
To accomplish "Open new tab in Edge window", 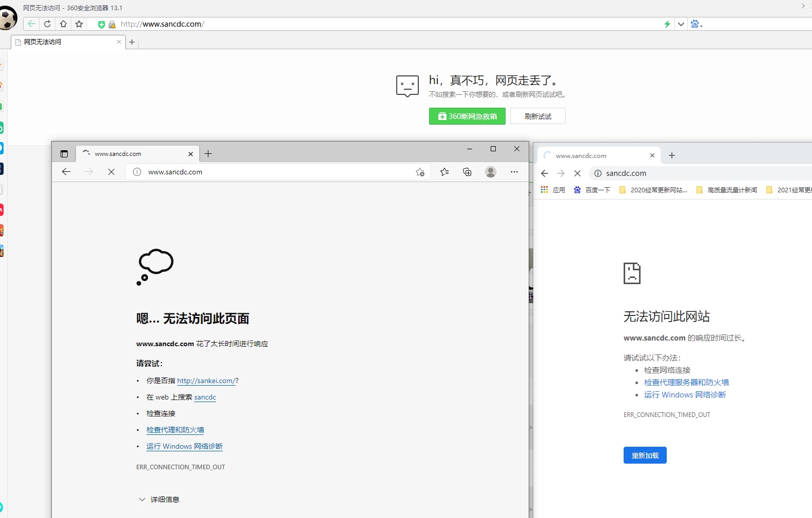I will [x=208, y=154].
